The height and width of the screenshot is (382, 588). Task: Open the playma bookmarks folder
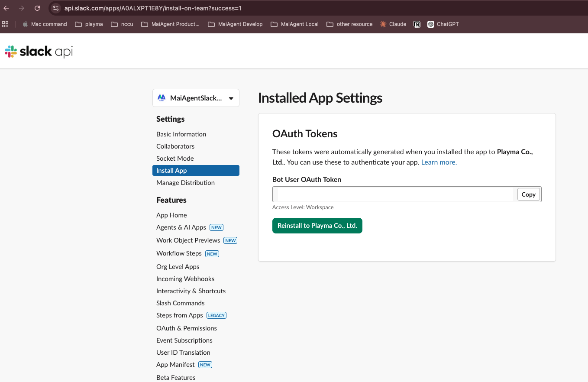click(x=89, y=24)
